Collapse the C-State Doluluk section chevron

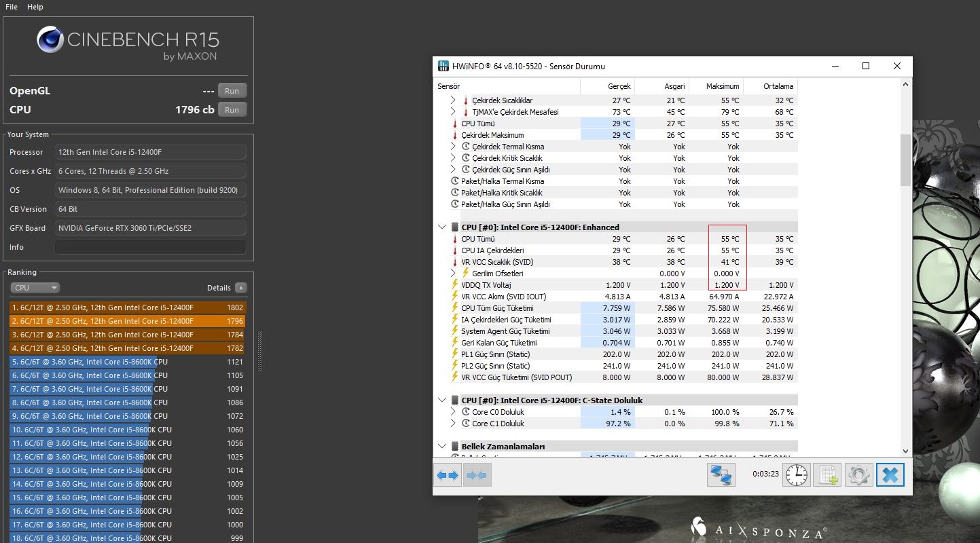point(442,400)
